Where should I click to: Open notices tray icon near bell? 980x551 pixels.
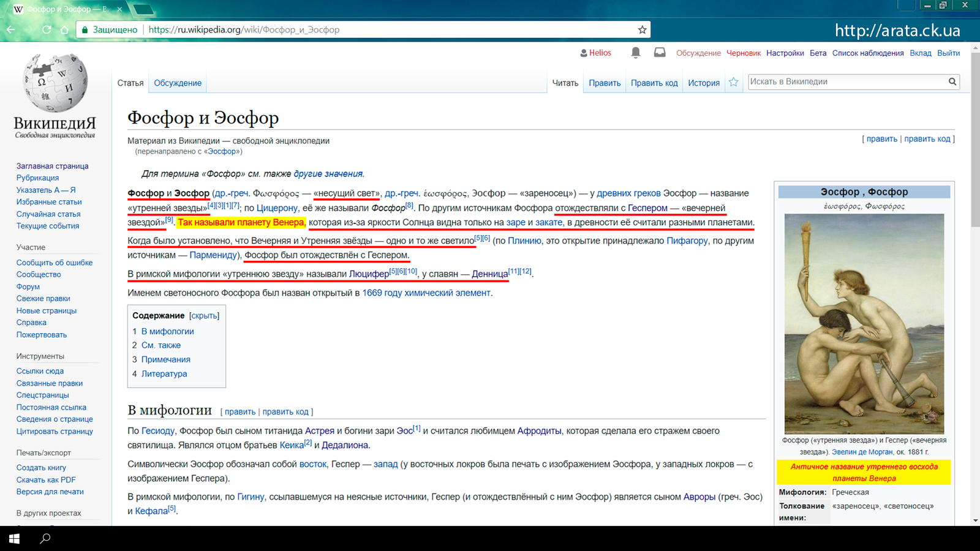(x=660, y=53)
